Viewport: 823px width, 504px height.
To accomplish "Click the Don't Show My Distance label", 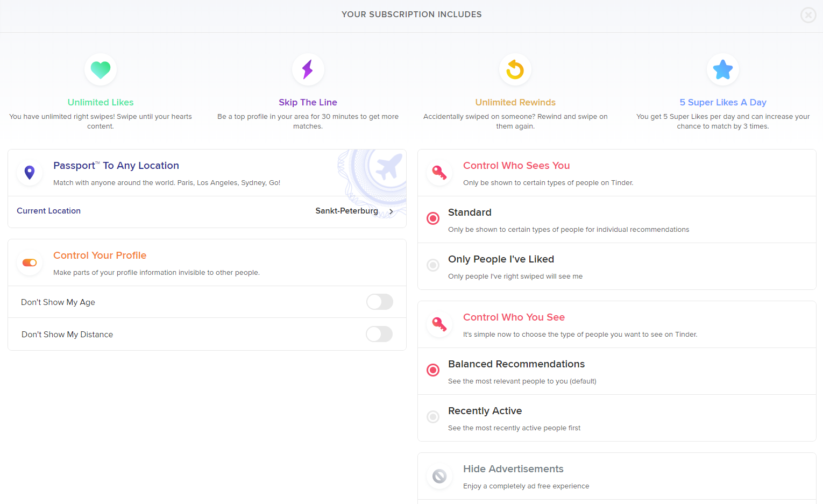I will [67, 335].
